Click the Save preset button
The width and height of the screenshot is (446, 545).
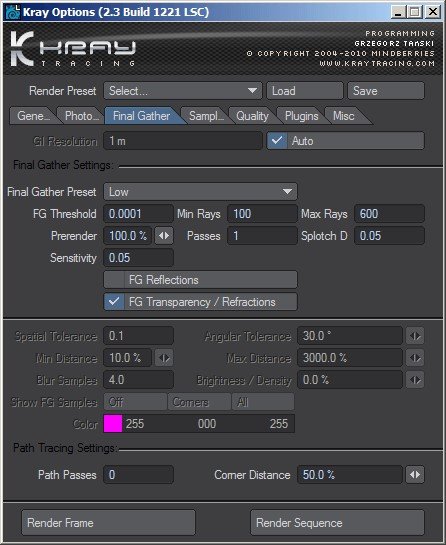[x=386, y=91]
